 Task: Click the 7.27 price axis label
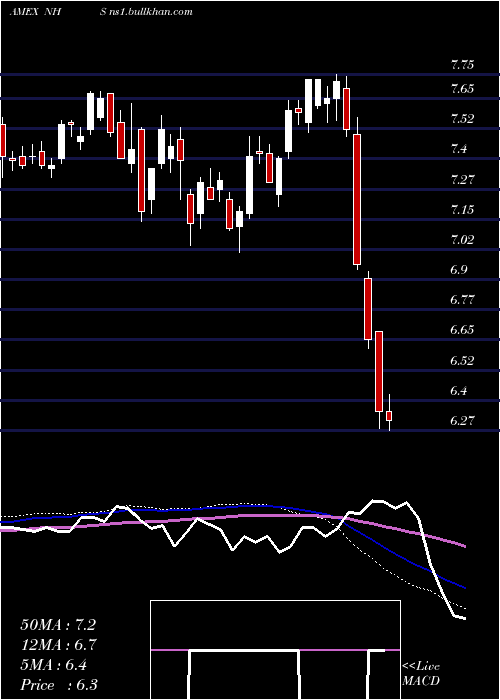point(462,180)
